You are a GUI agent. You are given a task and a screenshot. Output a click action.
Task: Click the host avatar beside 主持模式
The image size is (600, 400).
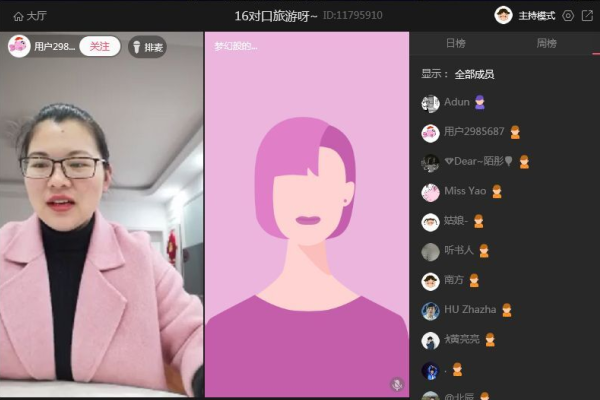503,15
